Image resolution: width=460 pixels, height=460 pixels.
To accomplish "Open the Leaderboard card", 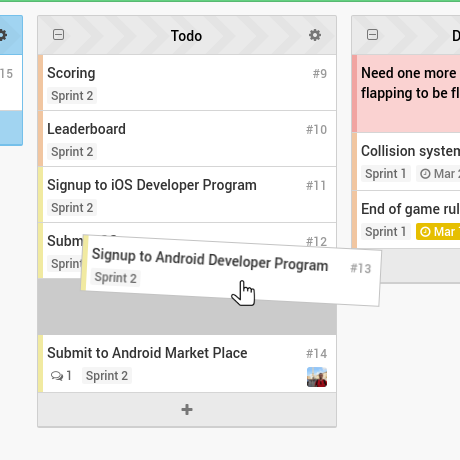I will (189, 139).
